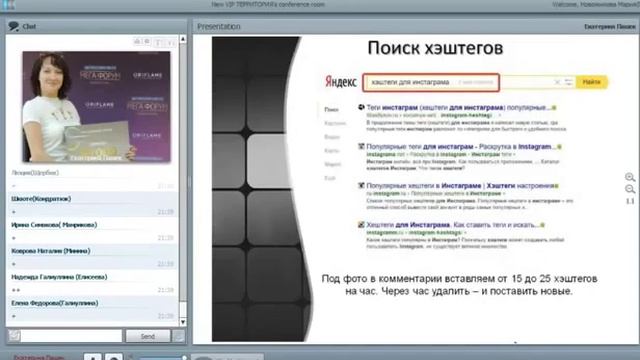
Task: Select the chat message from Надежда Галиуллина
Action: (92, 283)
